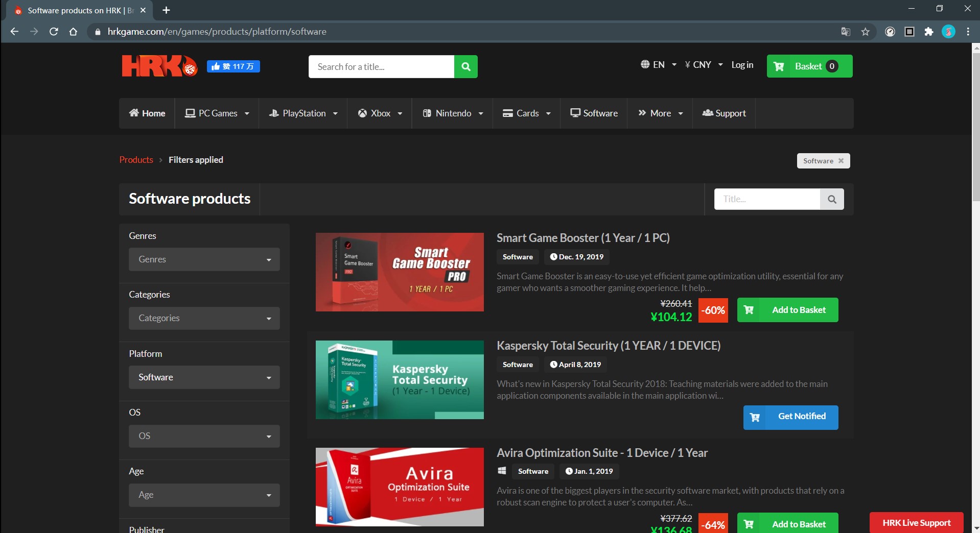Image resolution: width=980 pixels, height=533 pixels.
Task: Open Smart Game Booster (1 Year / 1 PC) title
Action: pyautogui.click(x=583, y=238)
